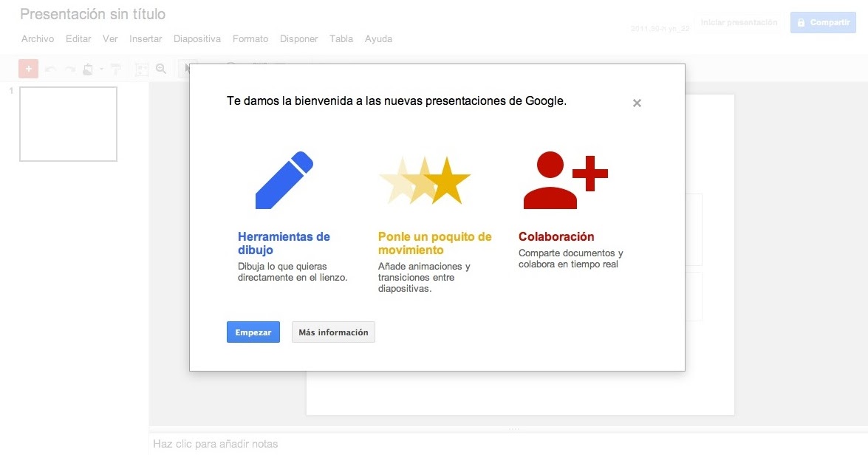Click the Empezar button
Viewport: 868px width, 455px height.
(x=253, y=332)
